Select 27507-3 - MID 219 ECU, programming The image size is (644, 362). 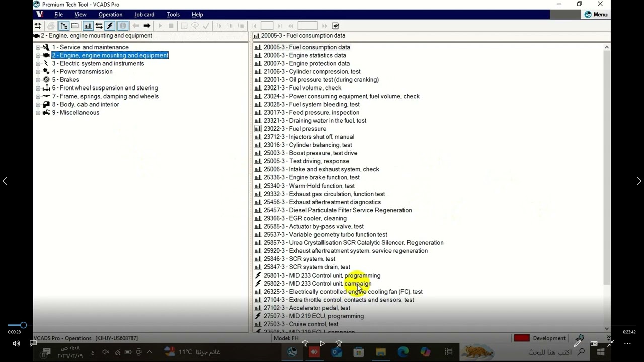point(313,316)
